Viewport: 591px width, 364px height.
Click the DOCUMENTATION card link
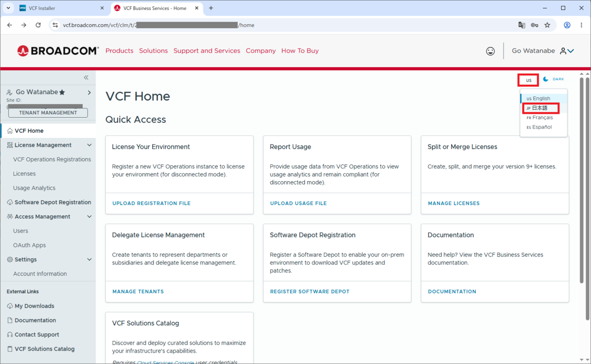(452, 292)
